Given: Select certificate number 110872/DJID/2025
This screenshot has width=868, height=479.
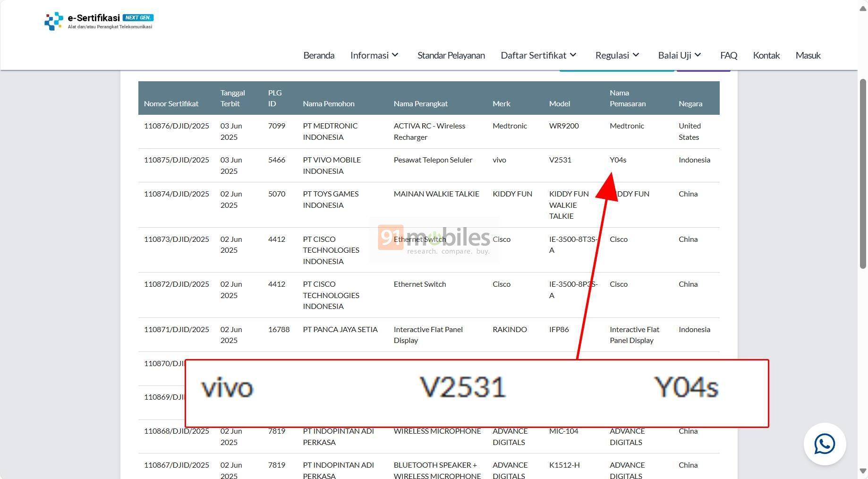Looking at the screenshot, I should point(177,284).
